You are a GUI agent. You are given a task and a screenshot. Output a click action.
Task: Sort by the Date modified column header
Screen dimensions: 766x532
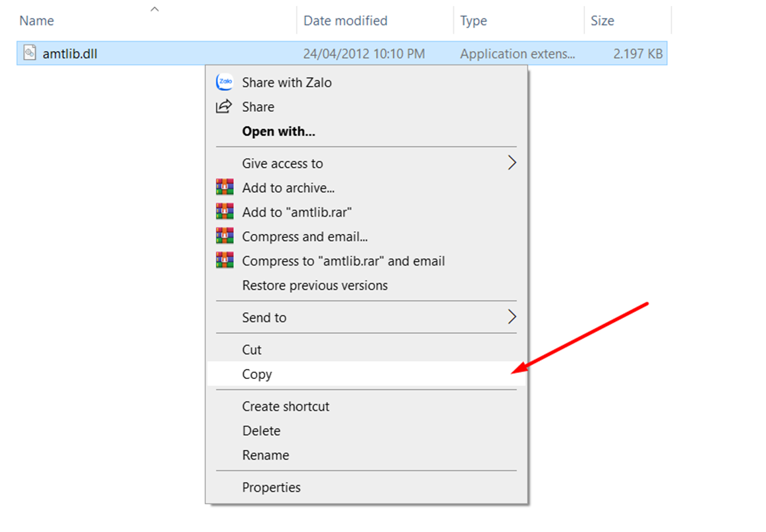(x=345, y=21)
